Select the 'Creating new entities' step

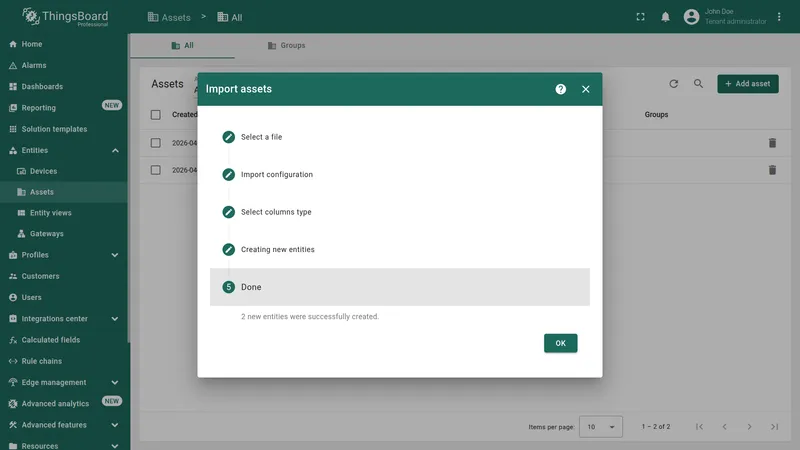(399, 249)
